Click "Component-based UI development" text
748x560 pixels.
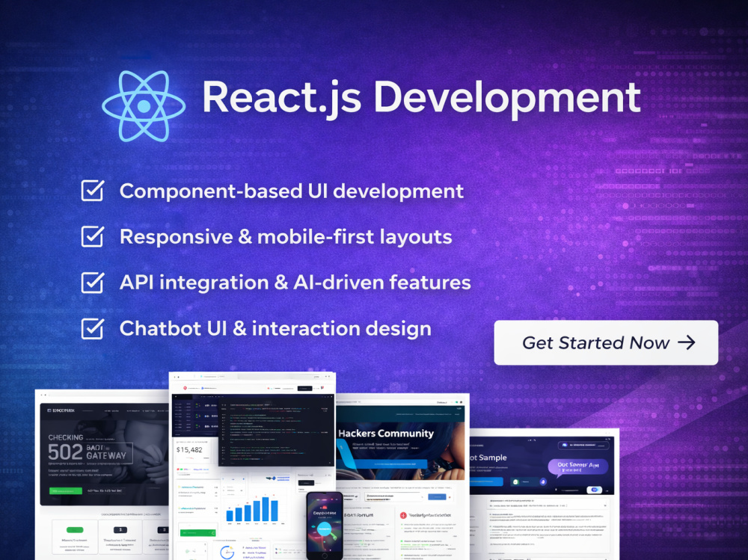click(x=292, y=191)
